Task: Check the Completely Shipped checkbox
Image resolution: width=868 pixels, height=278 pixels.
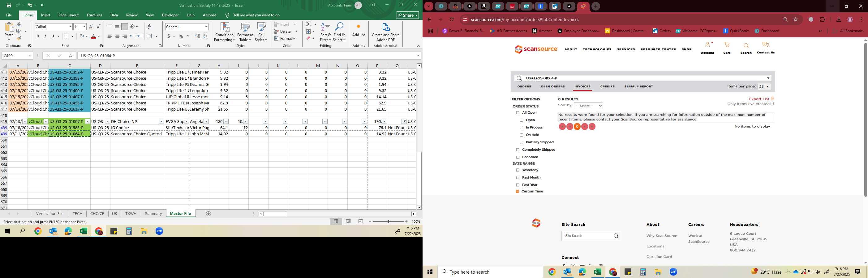Action: pos(518,150)
